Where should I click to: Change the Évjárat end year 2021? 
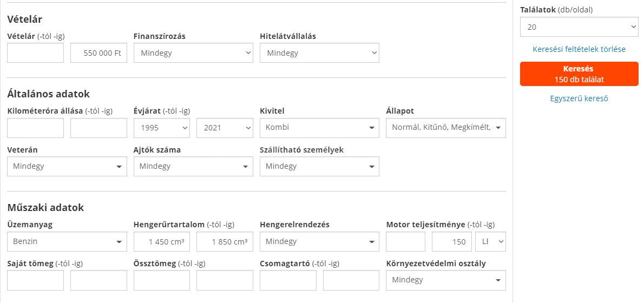(225, 128)
